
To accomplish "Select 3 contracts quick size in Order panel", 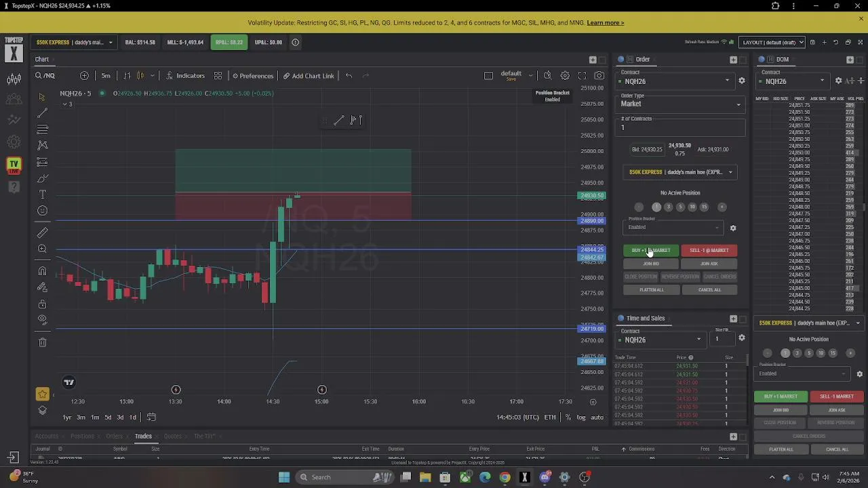I will [669, 207].
